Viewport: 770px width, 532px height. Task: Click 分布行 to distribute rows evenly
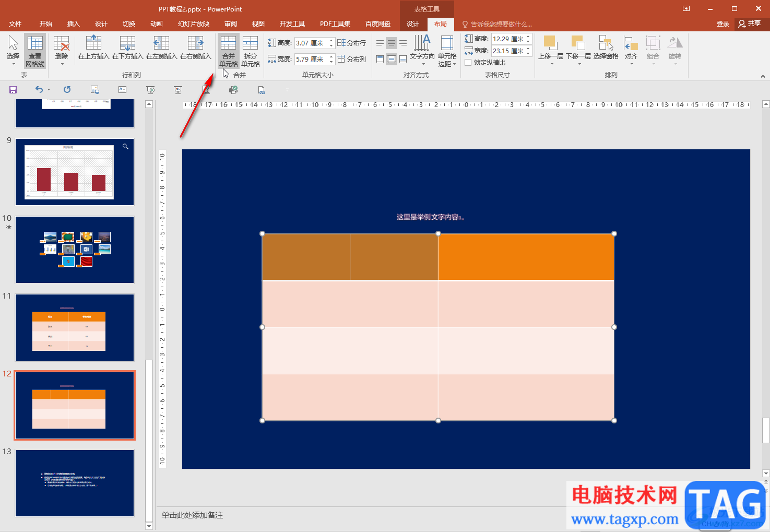point(351,43)
